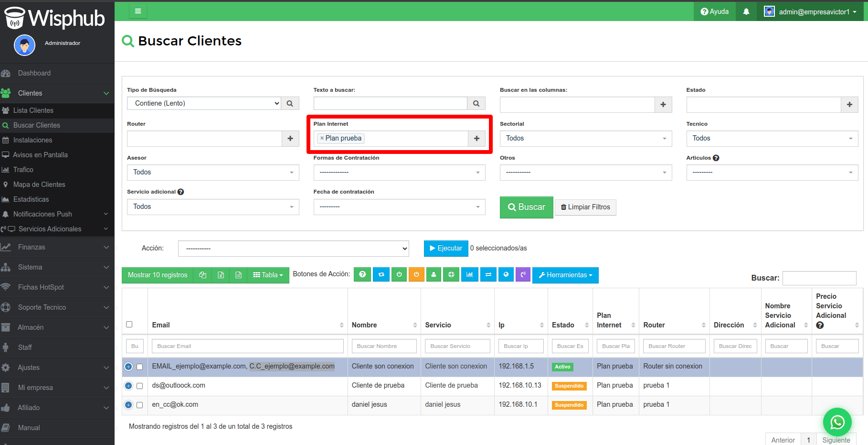Viewport: 868px width, 445px height.
Task: Open the Herramientas dropdown menu
Action: click(x=565, y=275)
